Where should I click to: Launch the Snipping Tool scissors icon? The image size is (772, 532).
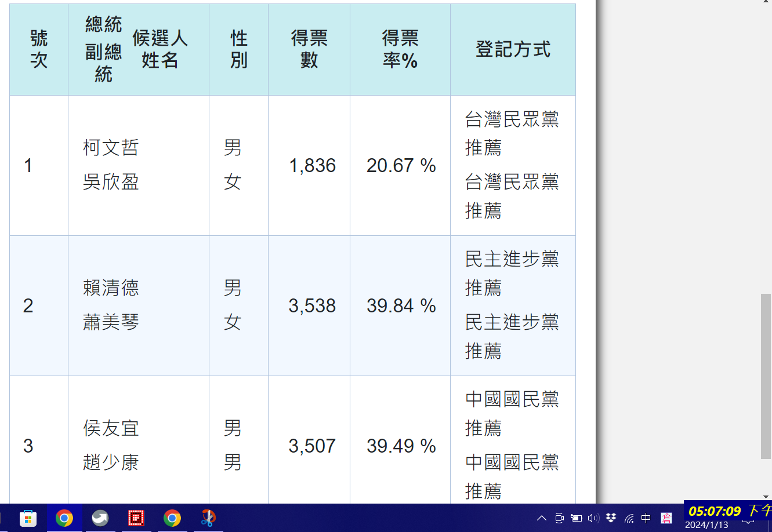pyautogui.click(x=208, y=518)
